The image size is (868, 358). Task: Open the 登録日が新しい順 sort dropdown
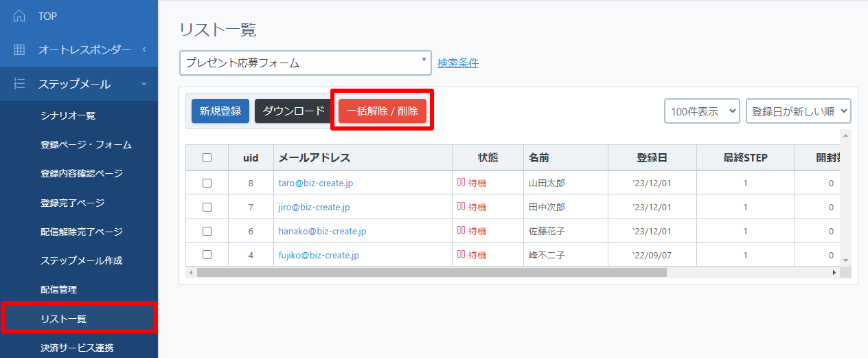pos(798,111)
